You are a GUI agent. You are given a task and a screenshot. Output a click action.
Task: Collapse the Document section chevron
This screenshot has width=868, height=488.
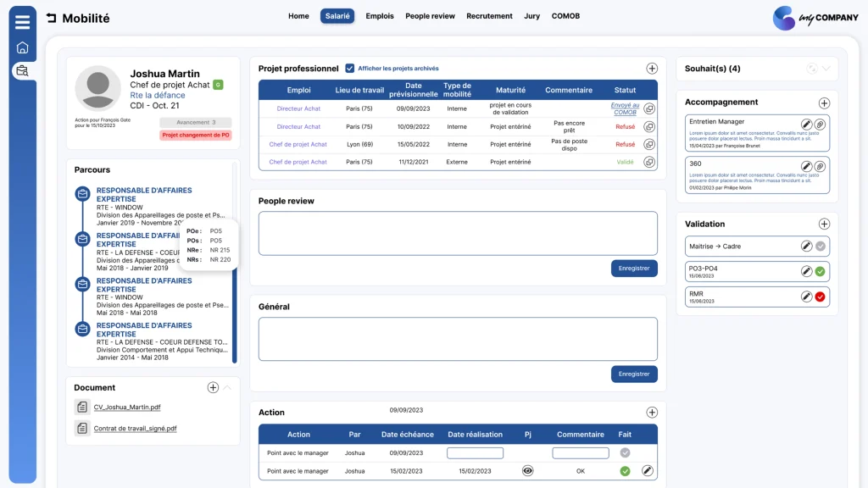click(x=227, y=387)
